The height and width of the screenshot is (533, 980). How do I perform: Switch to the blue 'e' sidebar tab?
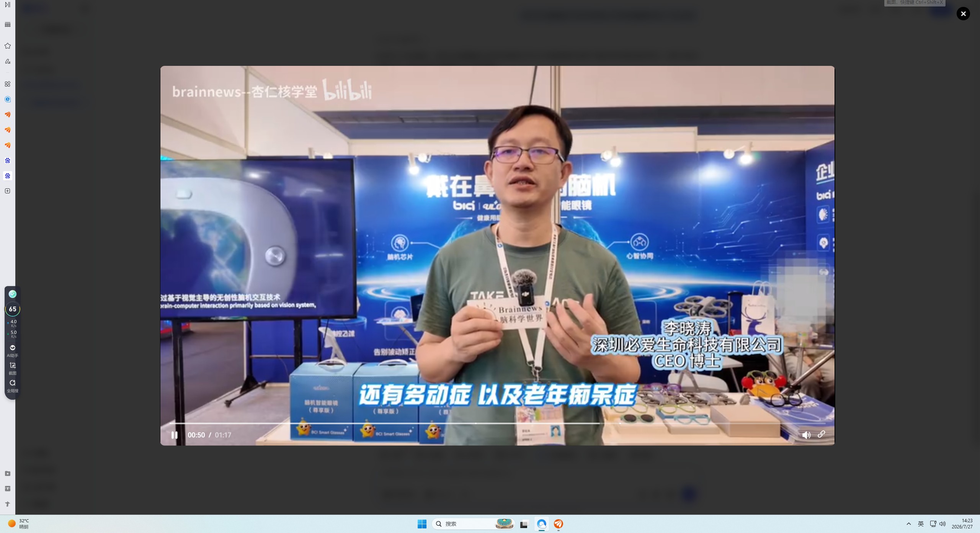[x=8, y=99]
